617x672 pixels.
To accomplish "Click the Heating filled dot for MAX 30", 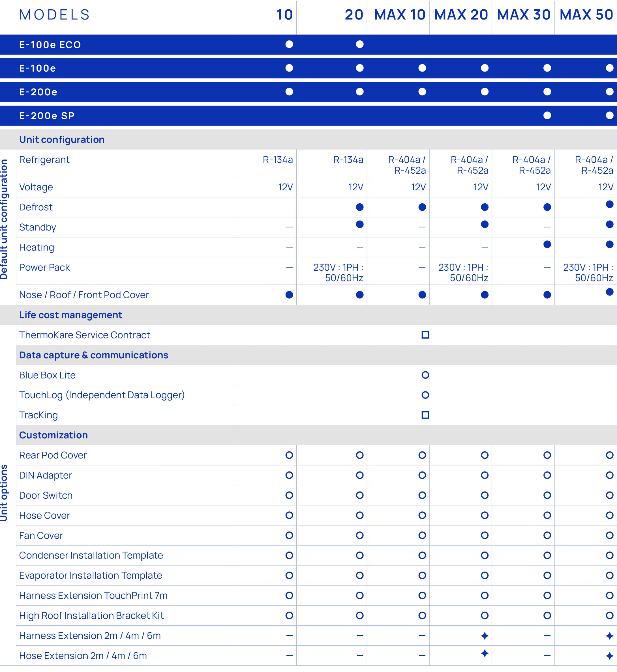I will tap(547, 244).
